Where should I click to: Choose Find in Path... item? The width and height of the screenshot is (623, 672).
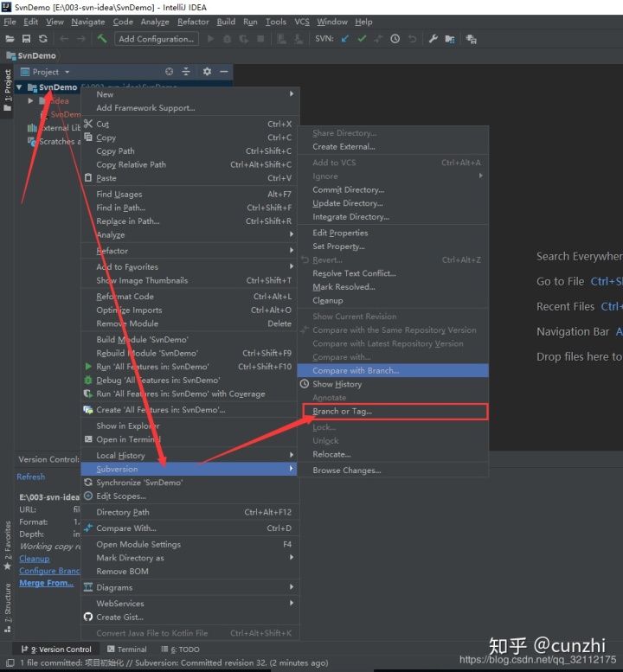pos(190,208)
